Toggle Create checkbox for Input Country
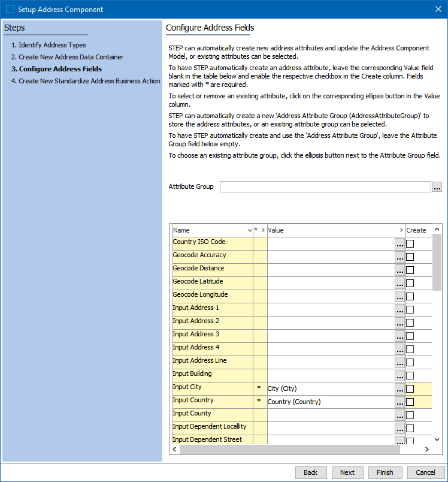Screen dimensions: 448x482 pyautogui.click(x=410, y=402)
